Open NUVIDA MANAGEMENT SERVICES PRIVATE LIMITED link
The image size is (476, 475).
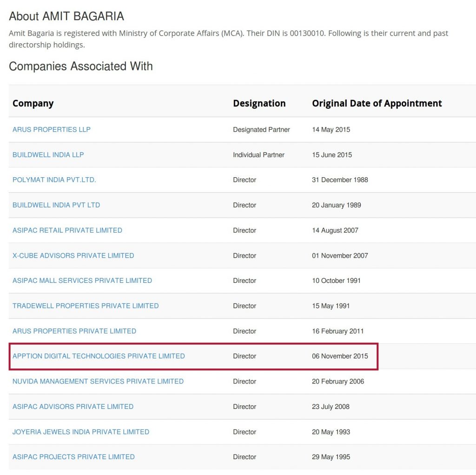[98, 381]
